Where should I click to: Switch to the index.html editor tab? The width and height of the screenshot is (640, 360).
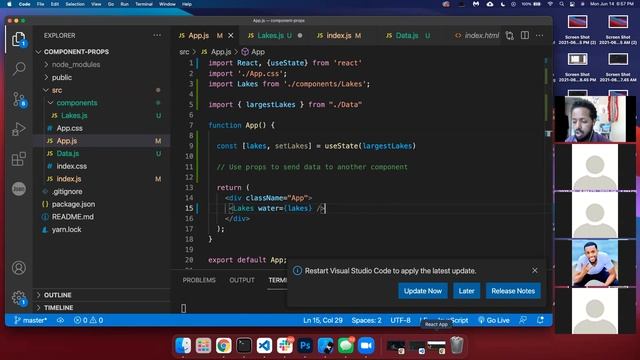coord(477,36)
